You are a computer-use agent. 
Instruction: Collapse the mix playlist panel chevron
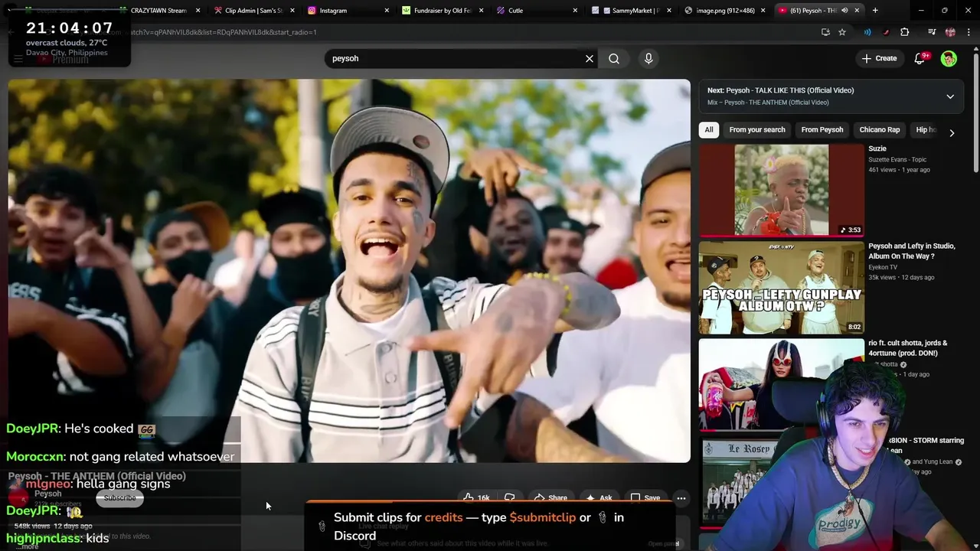click(950, 96)
